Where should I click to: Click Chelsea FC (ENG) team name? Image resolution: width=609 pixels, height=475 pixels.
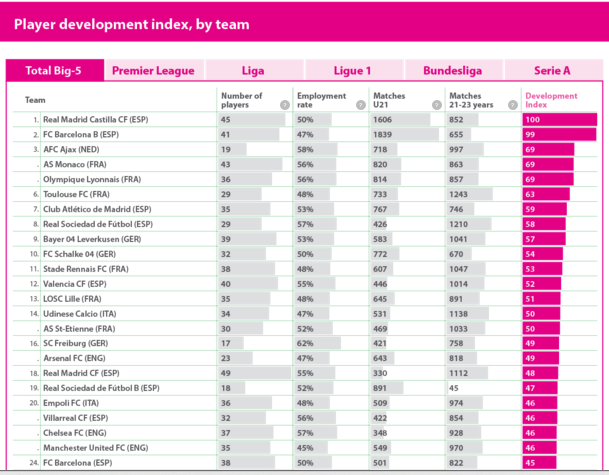[x=75, y=433]
